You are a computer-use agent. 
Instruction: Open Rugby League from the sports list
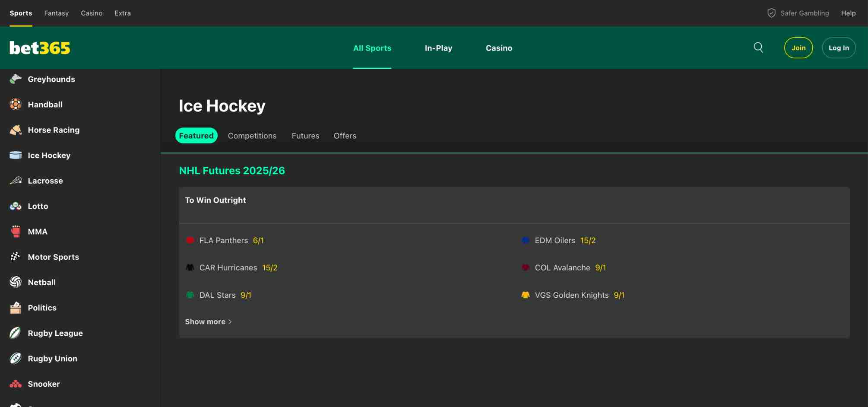pos(55,333)
